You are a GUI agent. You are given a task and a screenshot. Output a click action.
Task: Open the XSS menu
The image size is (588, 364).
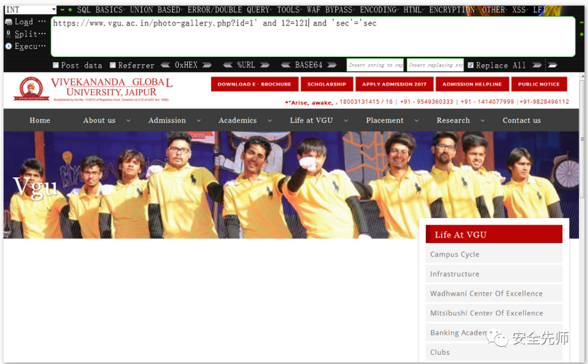click(x=520, y=10)
